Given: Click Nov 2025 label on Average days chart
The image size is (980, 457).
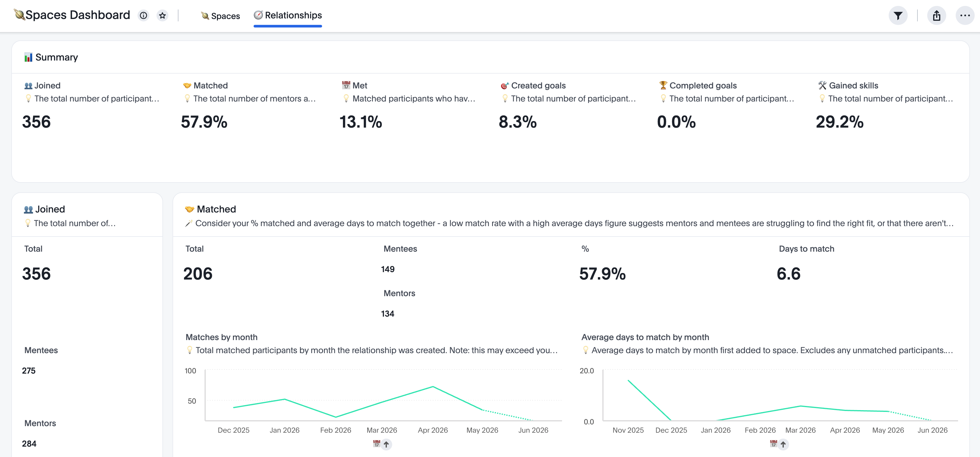Looking at the screenshot, I should point(628,430).
